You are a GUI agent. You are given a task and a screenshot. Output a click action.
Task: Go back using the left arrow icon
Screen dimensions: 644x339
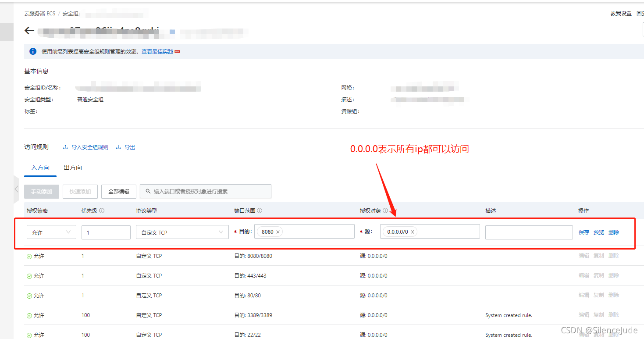point(29,31)
